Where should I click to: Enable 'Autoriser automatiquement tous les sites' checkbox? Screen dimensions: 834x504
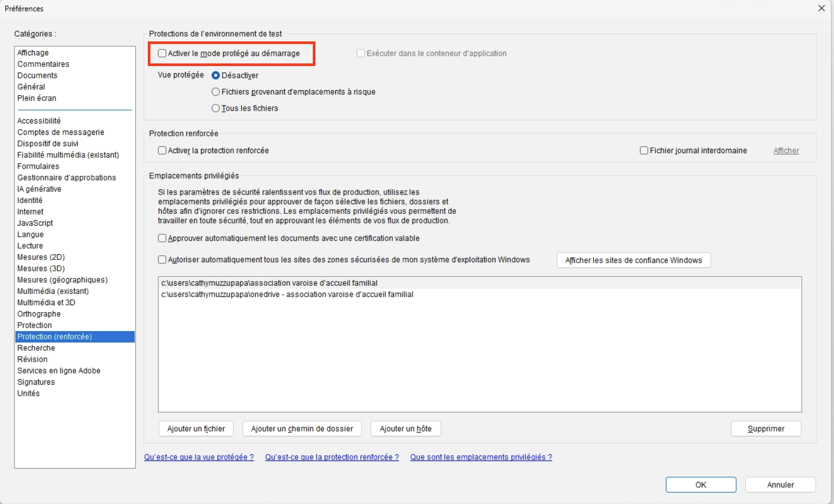click(162, 260)
